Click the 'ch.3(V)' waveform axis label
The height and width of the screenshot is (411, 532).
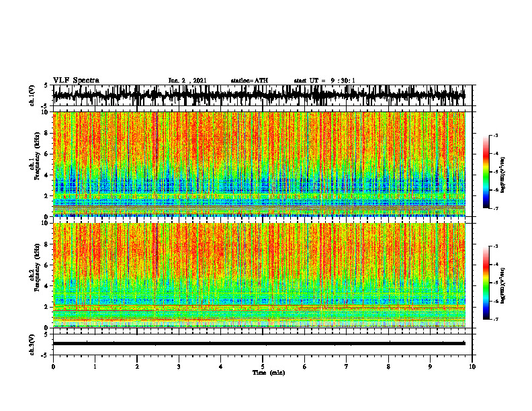[x=32, y=345]
